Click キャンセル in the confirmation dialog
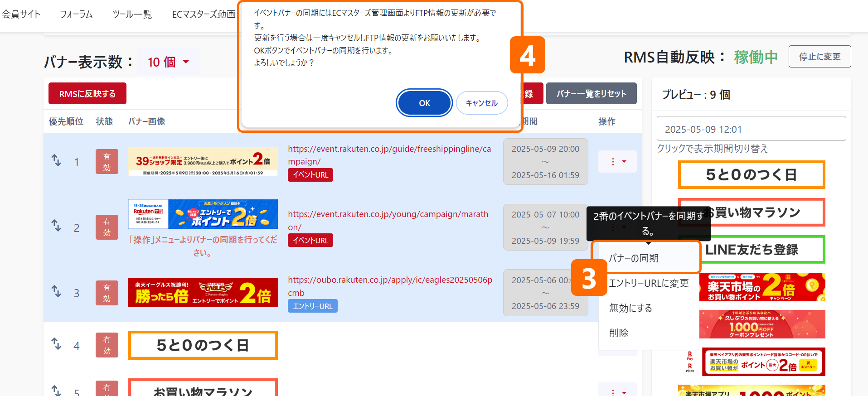The height and width of the screenshot is (396, 868). [x=482, y=103]
